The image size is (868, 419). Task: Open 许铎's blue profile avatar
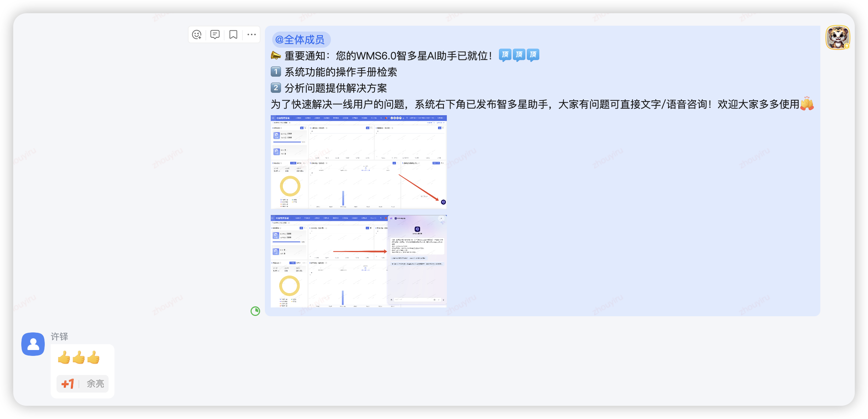(x=33, y=344)
